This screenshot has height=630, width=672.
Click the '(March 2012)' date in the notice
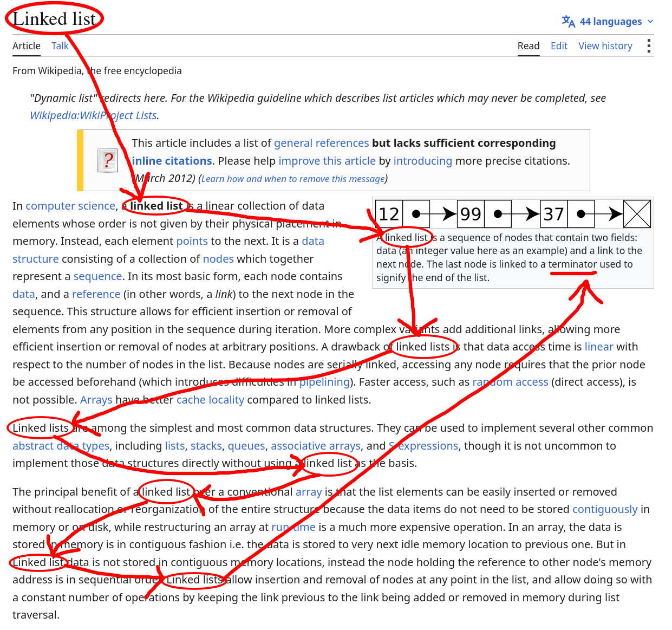[164, 178]
